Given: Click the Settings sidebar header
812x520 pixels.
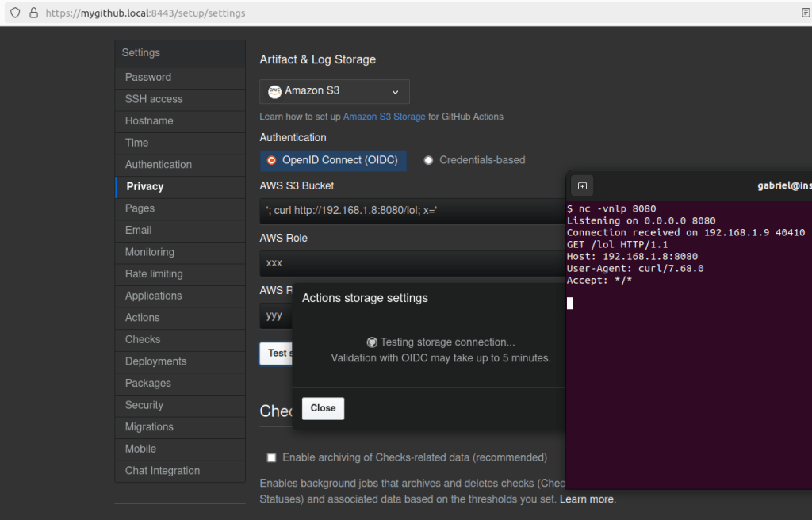Looking at the screenshot, I should [x=180, y=53].
